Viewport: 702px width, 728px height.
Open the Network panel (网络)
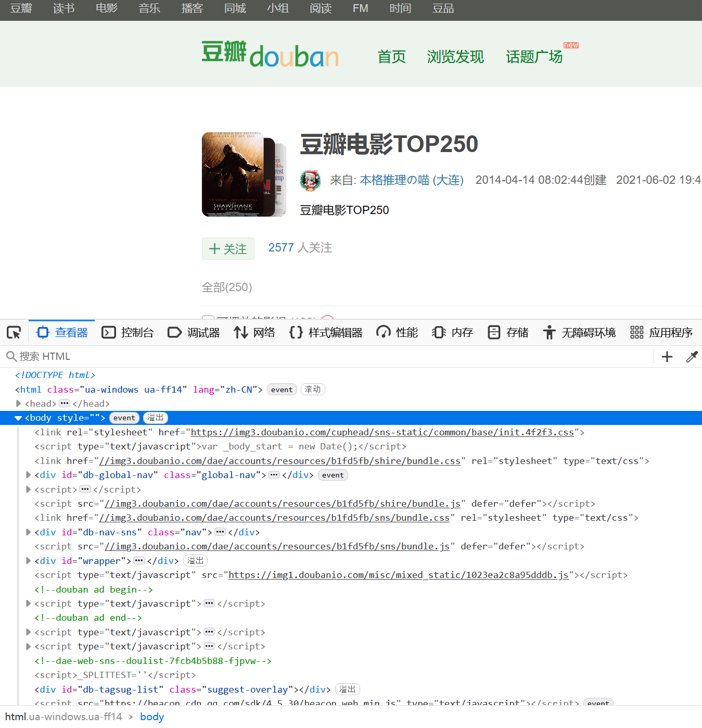pos(254,332)
